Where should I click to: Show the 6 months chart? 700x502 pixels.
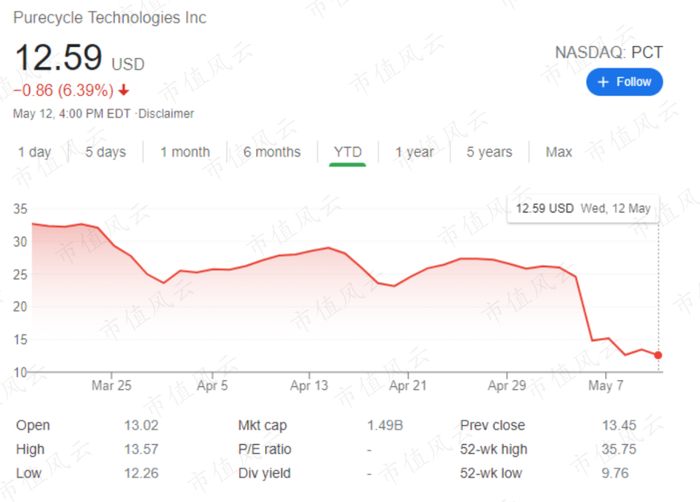point(271,152)
